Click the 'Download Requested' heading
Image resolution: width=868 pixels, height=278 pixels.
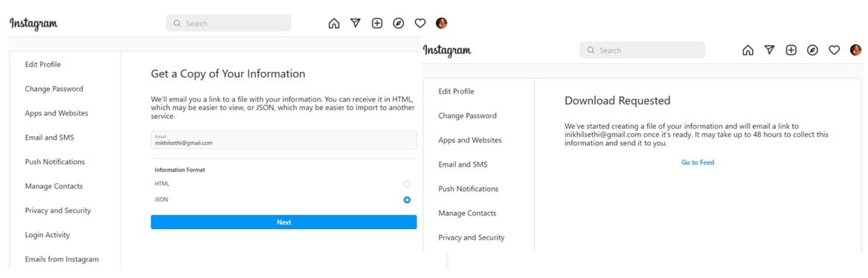tap(617, 100)
